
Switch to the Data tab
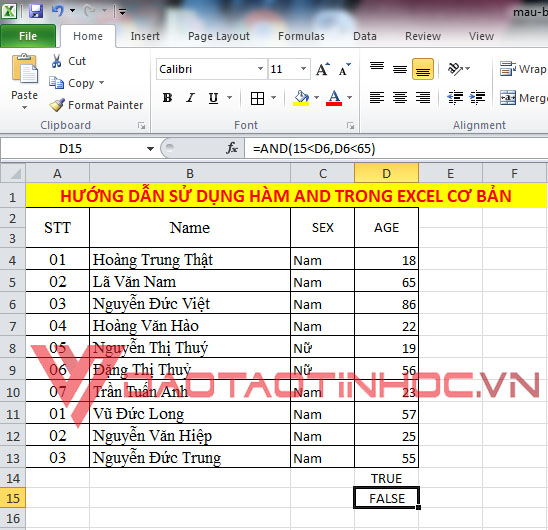[x=365, y=36]
